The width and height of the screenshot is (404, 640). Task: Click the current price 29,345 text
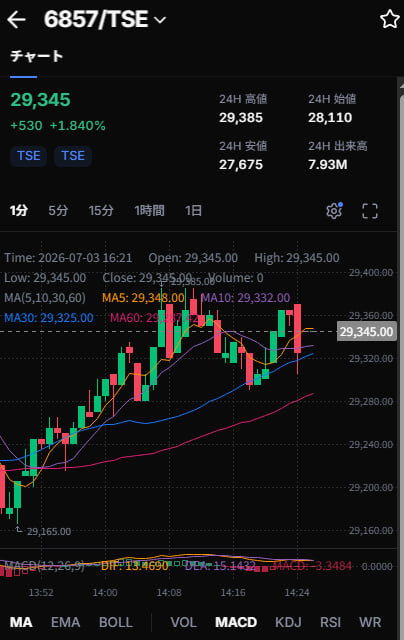coord(40,100)
